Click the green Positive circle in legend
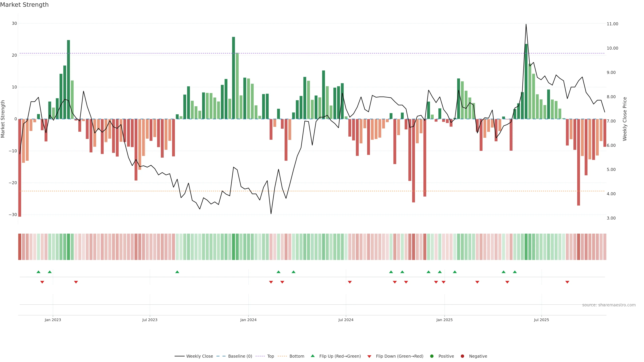The width and height of the screenshot is (644, 362). 432,356
